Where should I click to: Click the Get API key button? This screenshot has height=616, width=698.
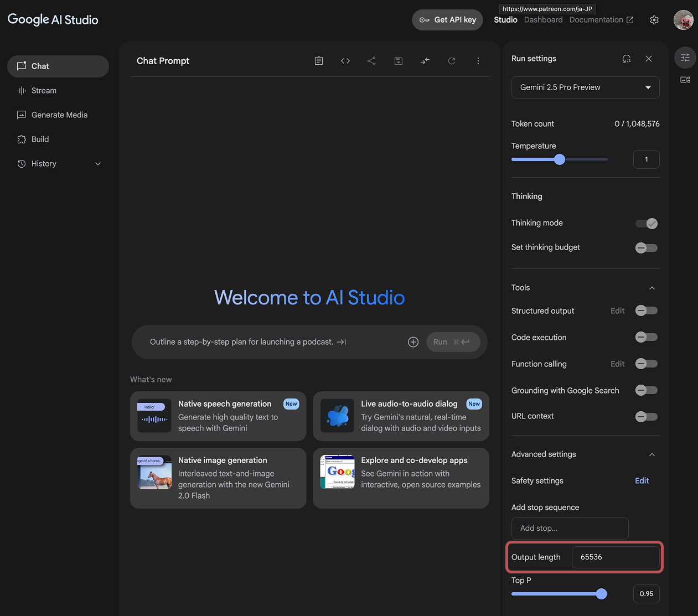(x=448, y=20)
